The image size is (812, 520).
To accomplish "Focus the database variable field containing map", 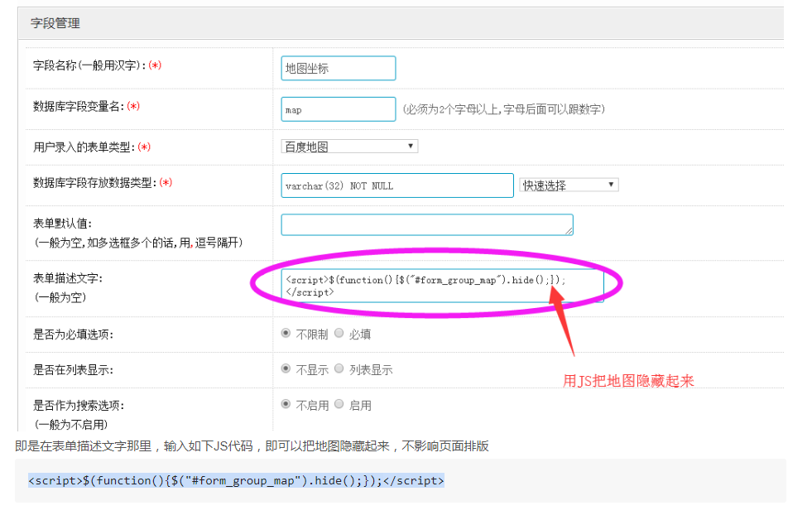I will pyautogui.click(x=338, y=109).
